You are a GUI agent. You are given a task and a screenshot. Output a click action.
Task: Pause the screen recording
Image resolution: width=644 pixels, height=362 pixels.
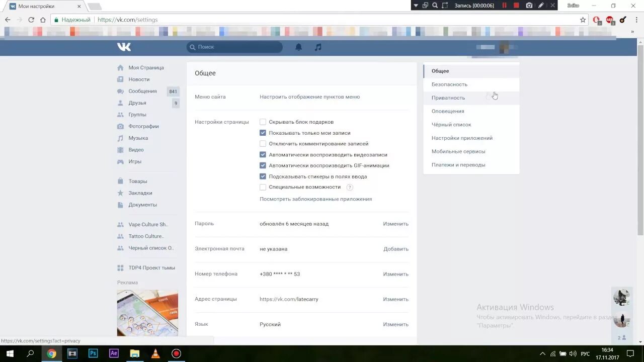(505, 5)
